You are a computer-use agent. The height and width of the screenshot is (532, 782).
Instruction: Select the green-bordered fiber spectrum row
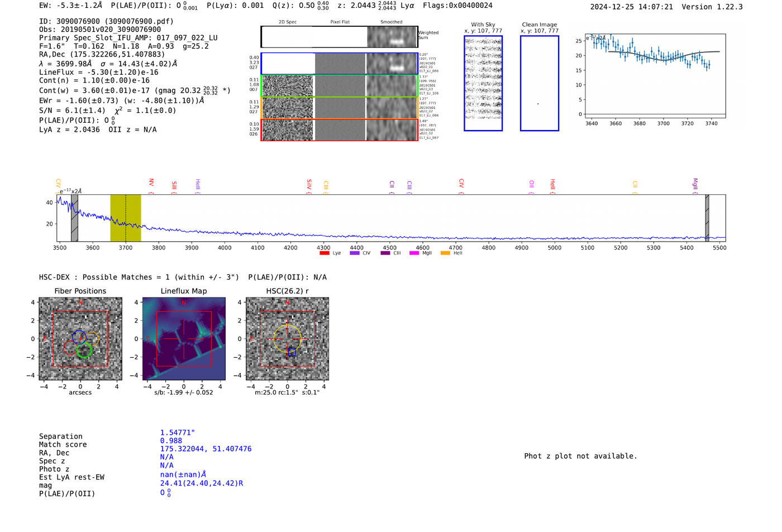pos(339,86)
